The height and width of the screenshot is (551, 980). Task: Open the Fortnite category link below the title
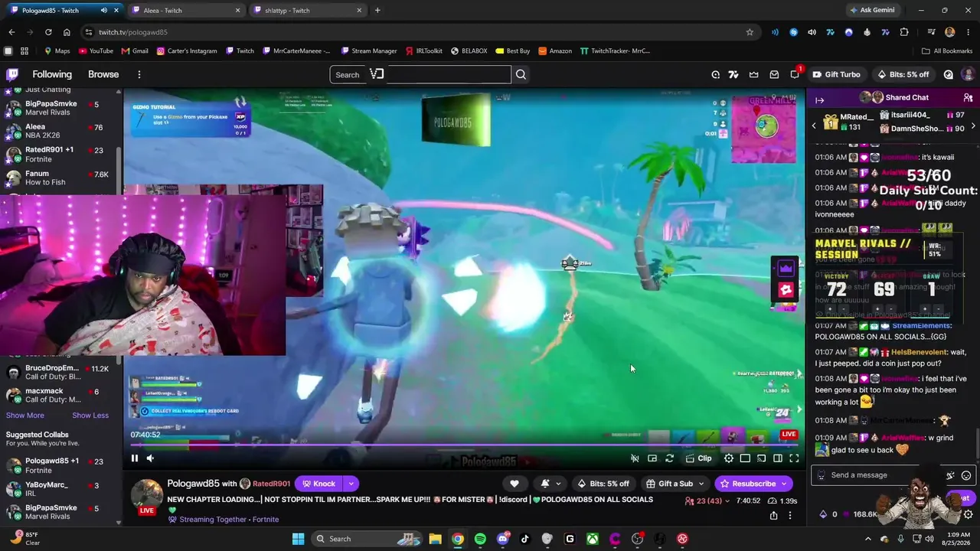266,520
